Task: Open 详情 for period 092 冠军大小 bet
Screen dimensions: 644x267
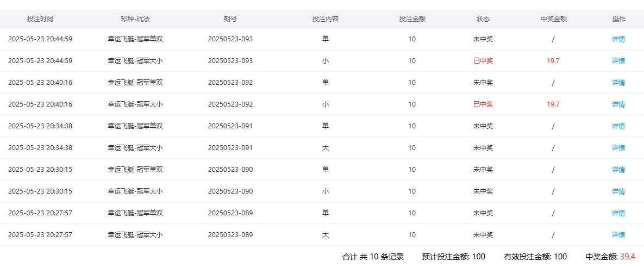Action: click(618, 104)
